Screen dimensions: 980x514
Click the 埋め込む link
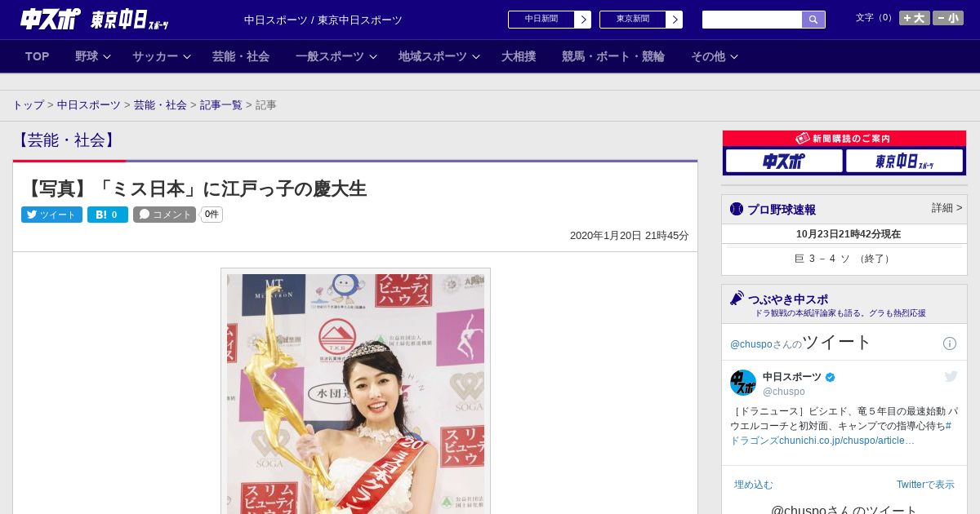point(753,485)
